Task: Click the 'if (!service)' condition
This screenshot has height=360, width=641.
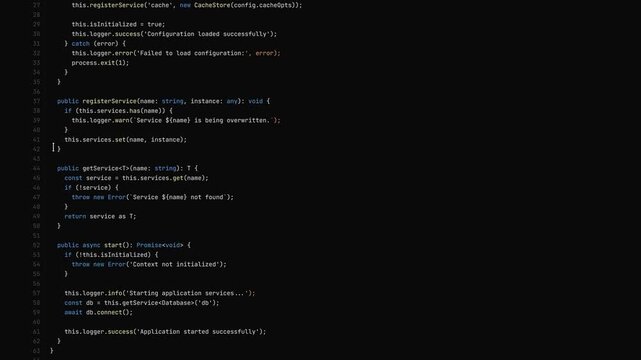Action: (x=87, y=188)
